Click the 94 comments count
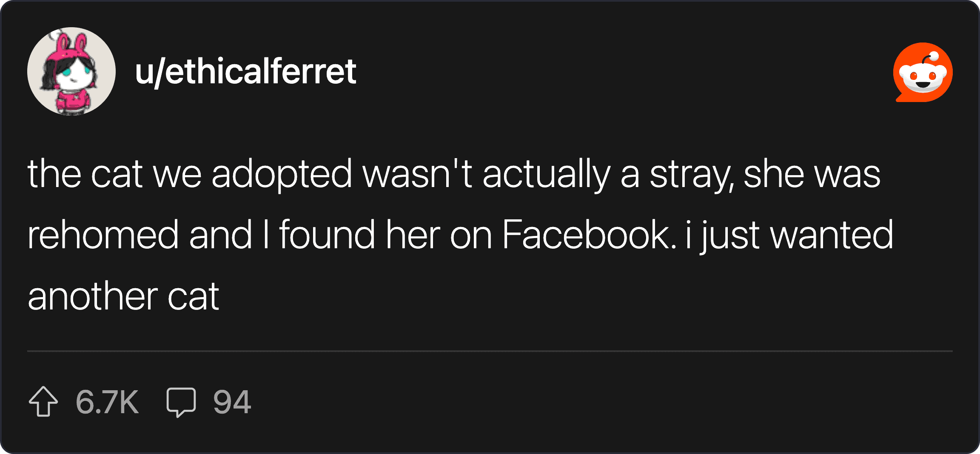This screenshot has height=454, width=980. [x=232, y=402]
